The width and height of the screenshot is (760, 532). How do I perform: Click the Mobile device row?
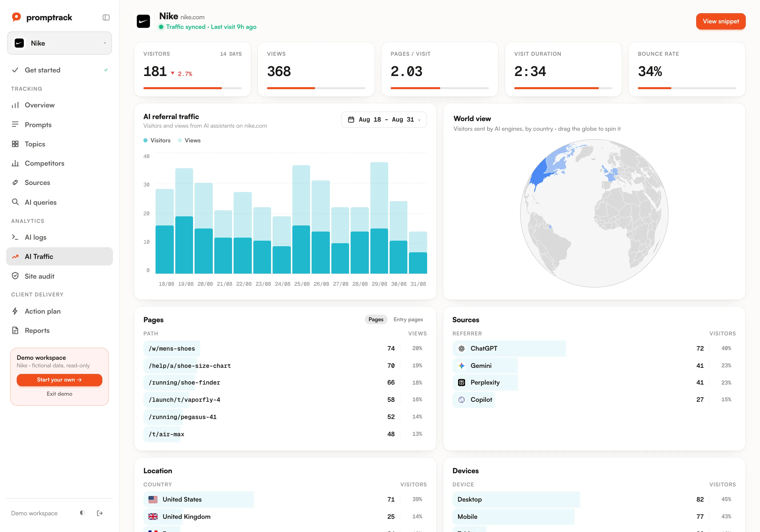tap(594, 517)
